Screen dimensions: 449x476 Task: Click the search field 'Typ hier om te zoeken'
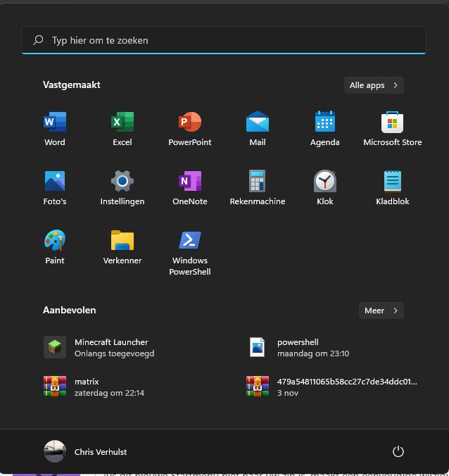point(224,41)
